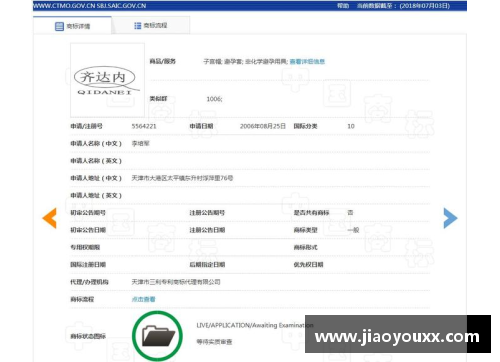Screen dimensions: 500x362
Task: Open the 商标详情 tab
Action: tap(72, 26)
